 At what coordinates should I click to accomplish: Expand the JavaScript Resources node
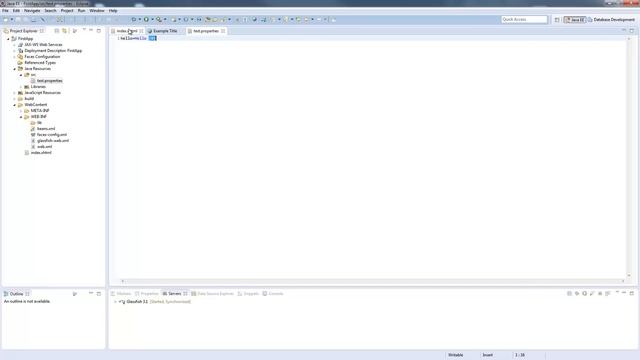point(14,93)
